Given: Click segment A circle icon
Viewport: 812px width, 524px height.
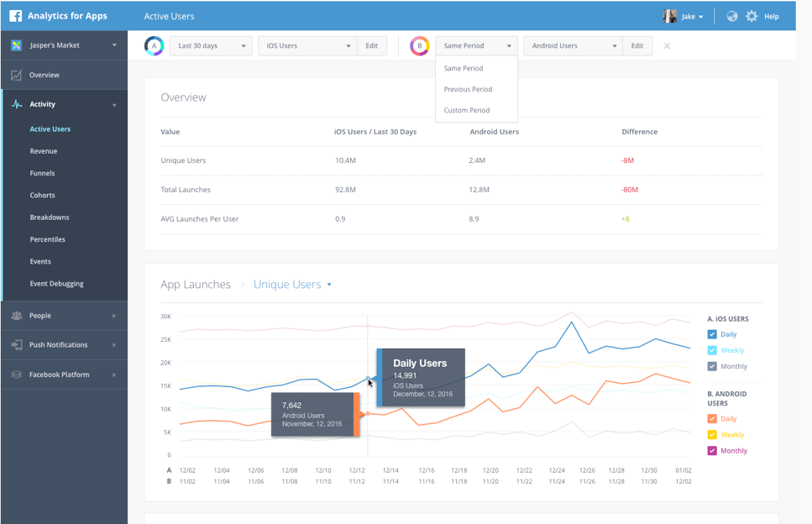Looking at the screenshot, I should pos(154,46).
